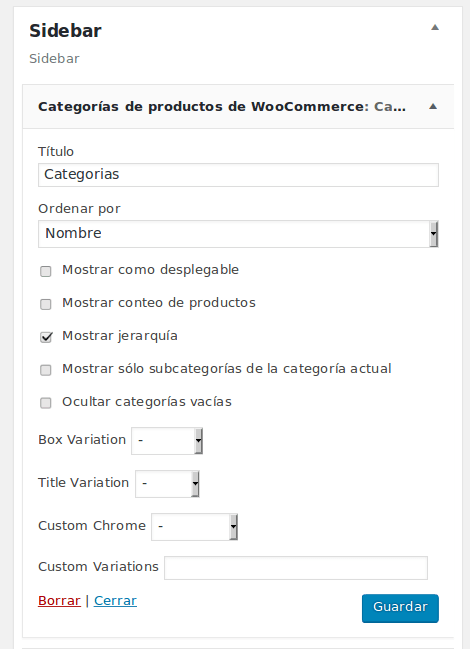The height and width of the screenshot is (649, 470).
Task: Click the Borrar link
Action: (x=59, y=601)
